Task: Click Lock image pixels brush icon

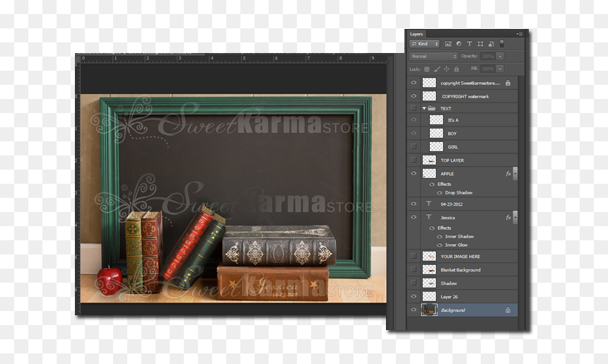Action: pyautogui.click(x=437, y=69)
